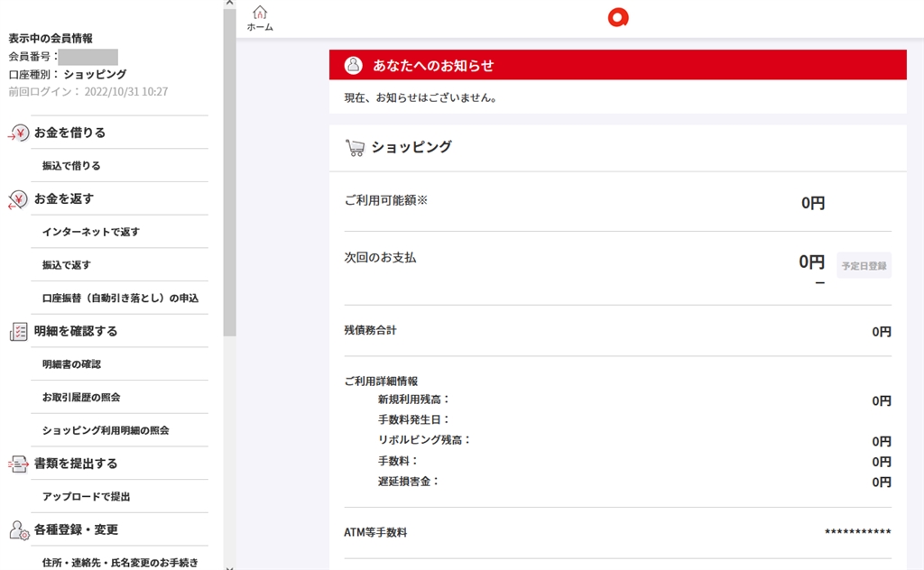Click the masked 会員番号 field
Viewport: 924px width, 570px height.
tap(88, 57)
